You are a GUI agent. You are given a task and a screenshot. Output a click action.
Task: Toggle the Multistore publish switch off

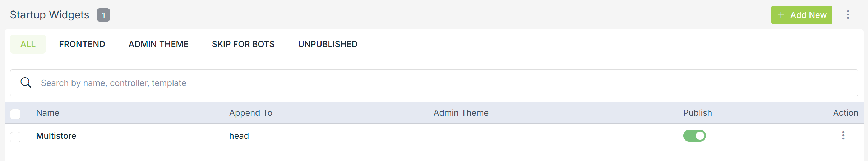click(694, 136)
